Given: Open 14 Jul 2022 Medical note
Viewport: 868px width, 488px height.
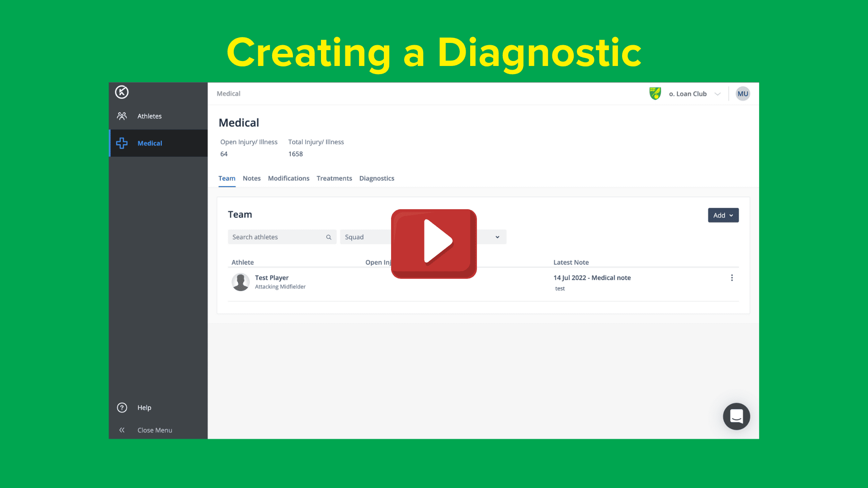Looking at the screenshot, I should pos(592,277).
